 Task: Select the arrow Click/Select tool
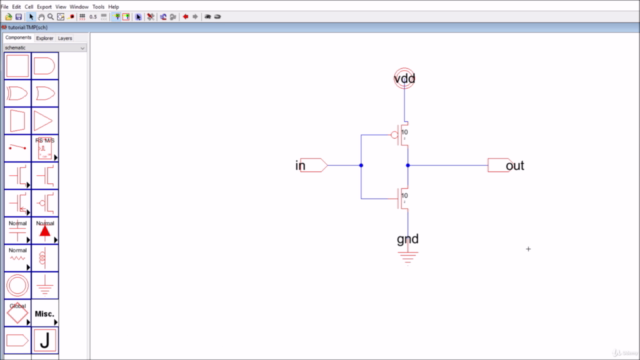coord(31,17)
